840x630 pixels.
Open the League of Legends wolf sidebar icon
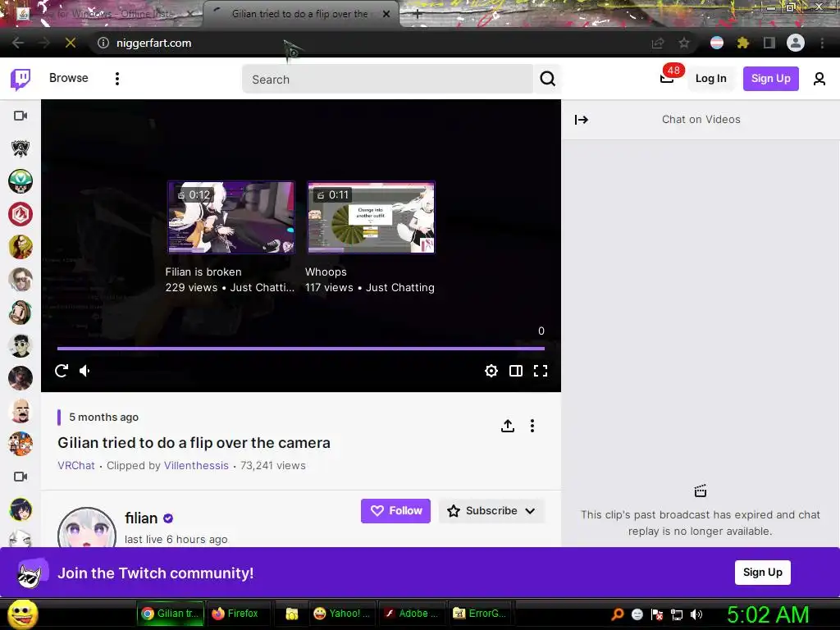(x=21, y=148)
